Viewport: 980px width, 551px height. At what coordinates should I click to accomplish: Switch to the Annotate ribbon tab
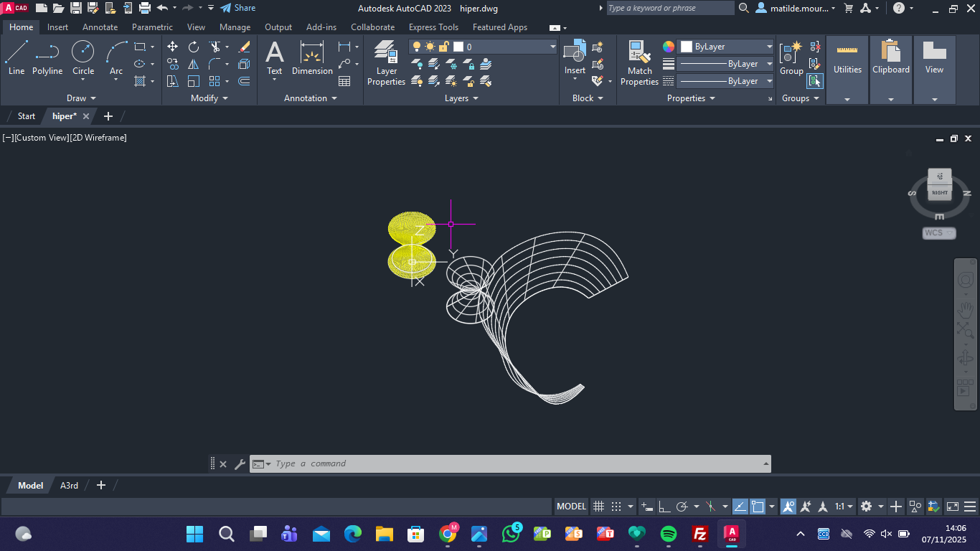[x=100, y=27]
